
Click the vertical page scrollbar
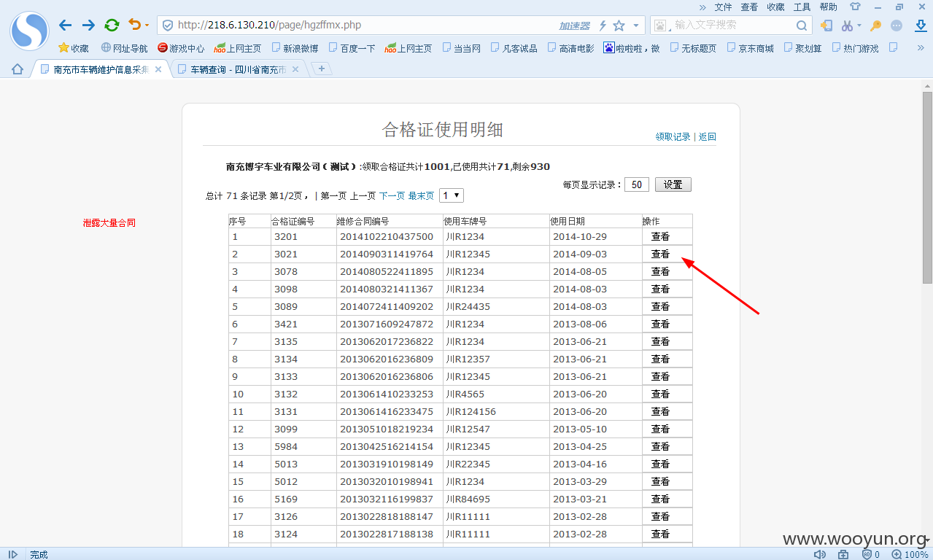(927, 187)
